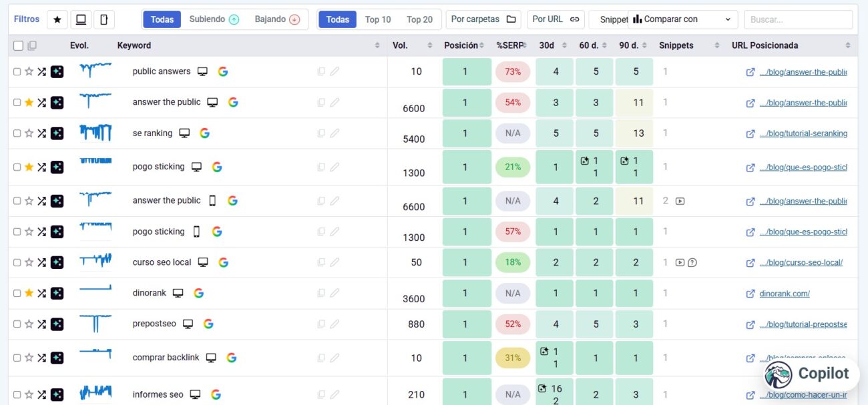868x405 pixels.
Task: Select the Todas trend tab
Action: [162, 19]
